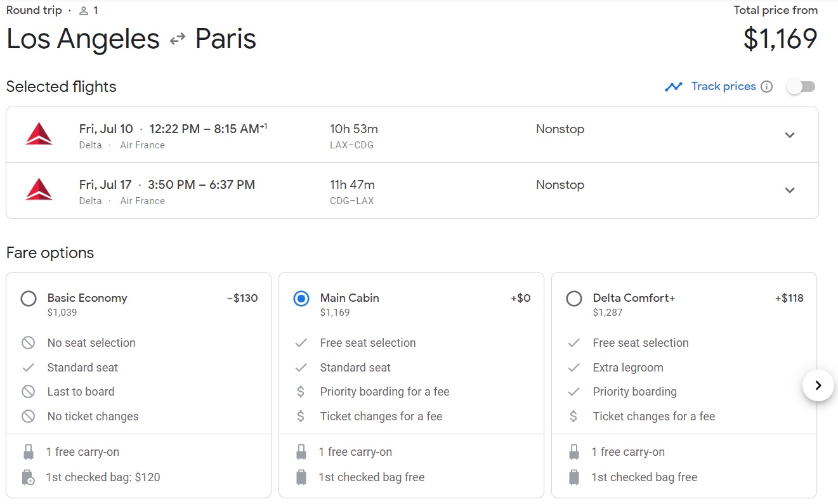This screenshot has width=838, height=504.
Task: Click the round-trip arrows between Los Angeles and Paris
Action: [x=178, y=39]
